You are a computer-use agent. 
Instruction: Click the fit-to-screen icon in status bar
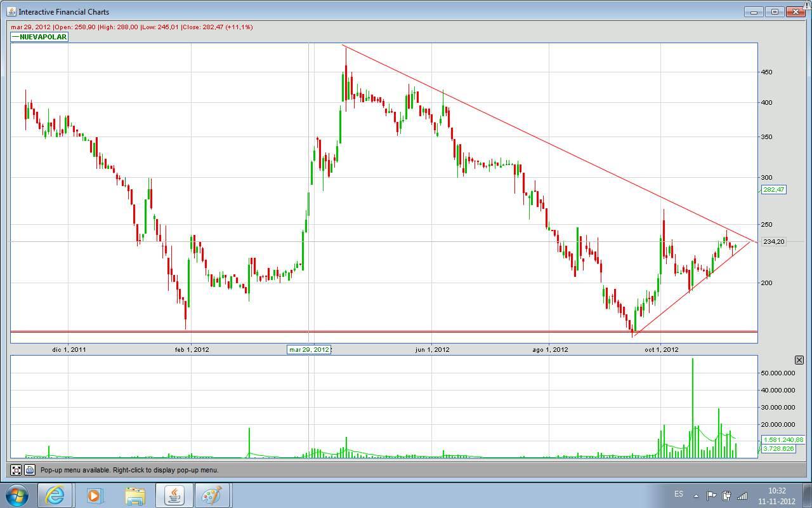click(16, 470)
